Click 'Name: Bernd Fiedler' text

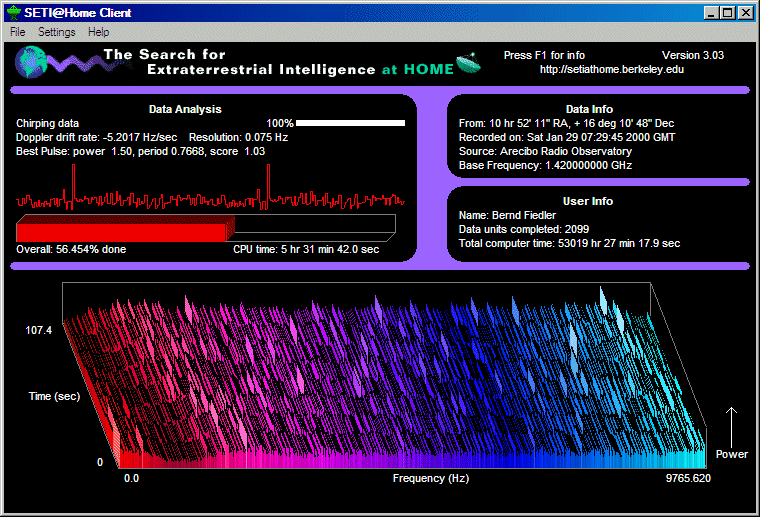(x=507, y=216)
